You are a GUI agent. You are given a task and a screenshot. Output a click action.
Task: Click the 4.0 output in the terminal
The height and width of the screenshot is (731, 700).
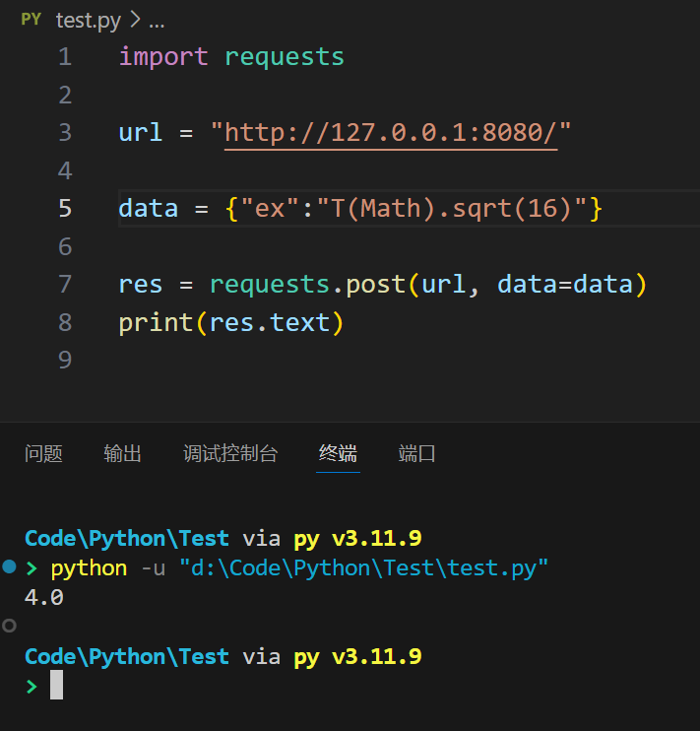(43, 597)
